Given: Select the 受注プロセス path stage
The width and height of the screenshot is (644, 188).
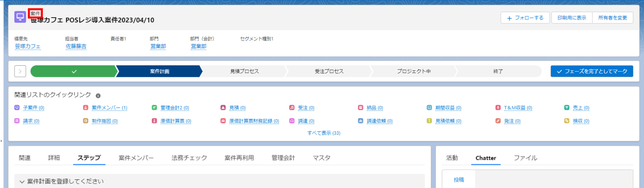Looking at the screenshot, I should [x=329, y=71].
